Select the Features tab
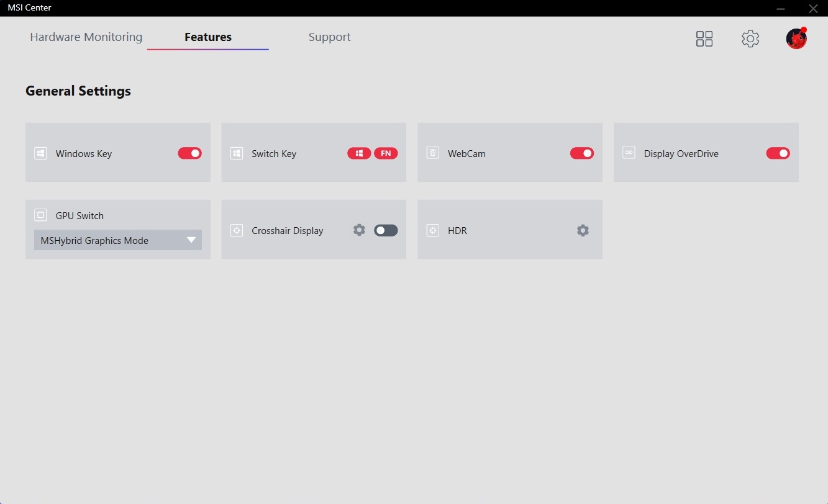Screen dimensions: 828x504 click(x=208, y=37)
